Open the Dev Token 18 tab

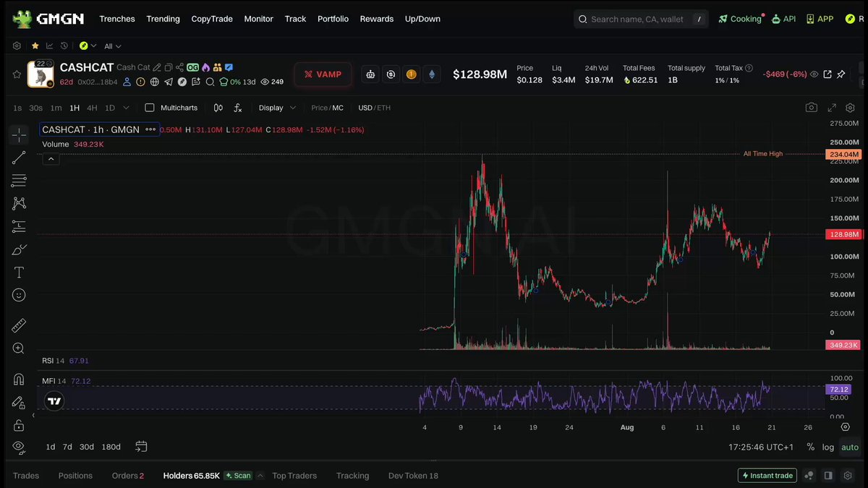click(413, 476)
